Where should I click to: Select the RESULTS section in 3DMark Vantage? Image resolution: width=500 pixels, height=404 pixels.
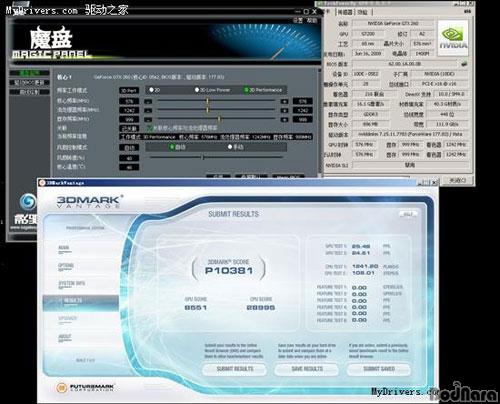[x=81, y=303]
